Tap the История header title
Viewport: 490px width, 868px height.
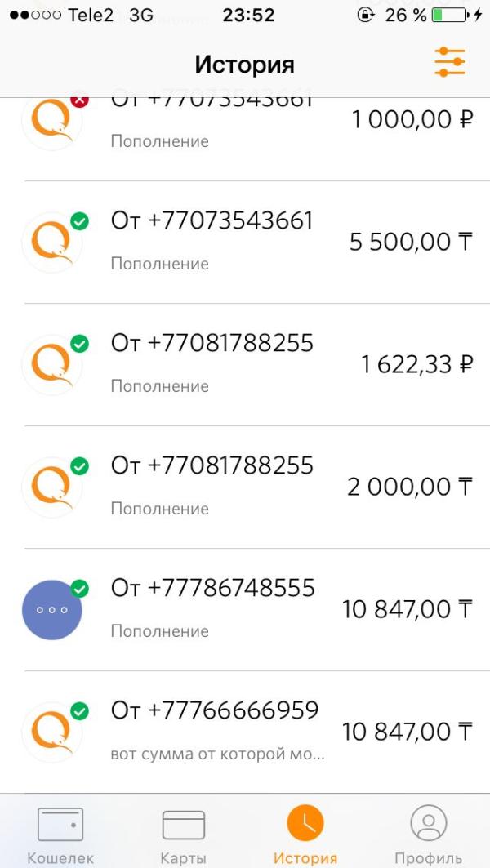pyautogui.click(x=245, y=65)
